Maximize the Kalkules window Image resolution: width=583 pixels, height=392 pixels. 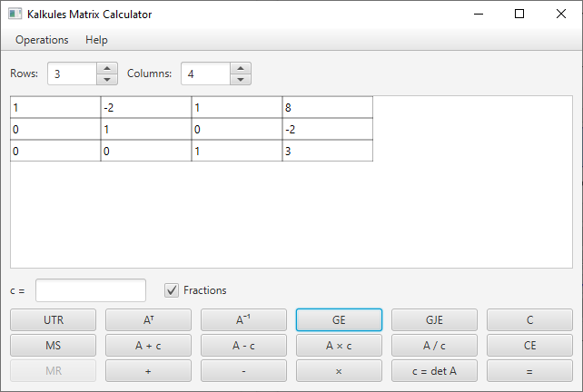pos(519,15)
